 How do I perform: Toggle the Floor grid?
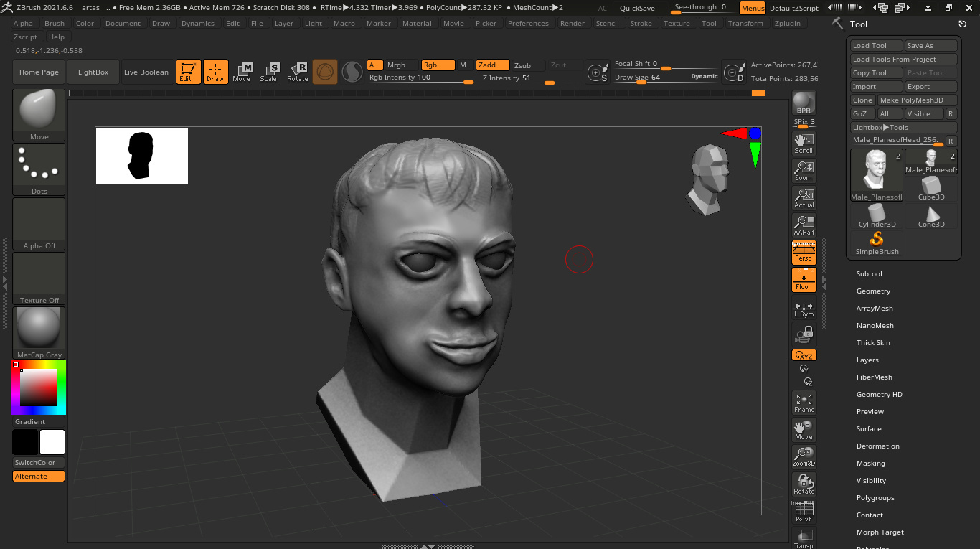point(804,280)
